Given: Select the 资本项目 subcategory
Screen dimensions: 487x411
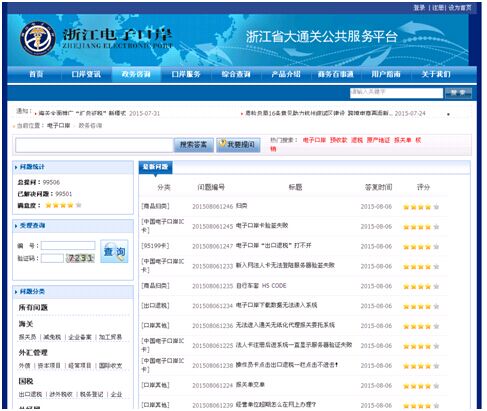Looking at the screenshot, I should pyautogui.click(x=49, y=366).
